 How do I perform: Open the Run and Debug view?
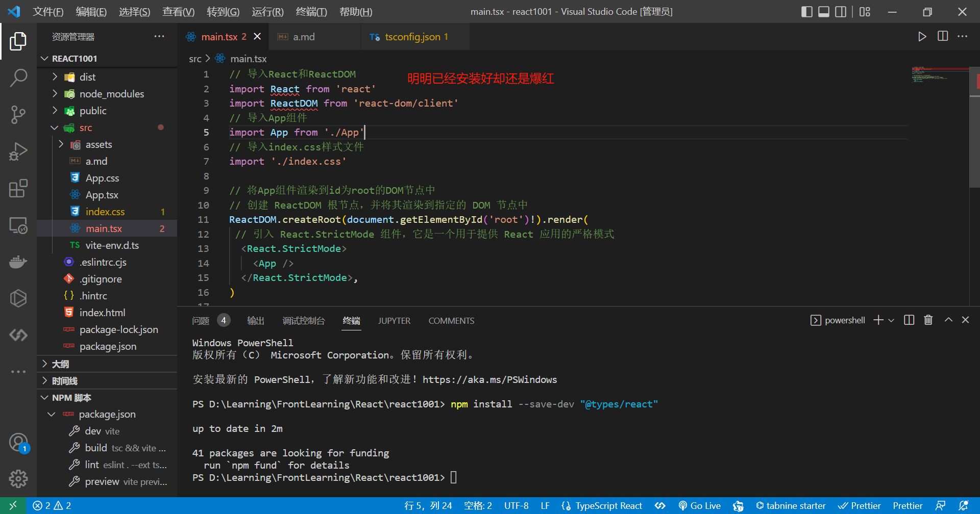click(x=18, y=151)
